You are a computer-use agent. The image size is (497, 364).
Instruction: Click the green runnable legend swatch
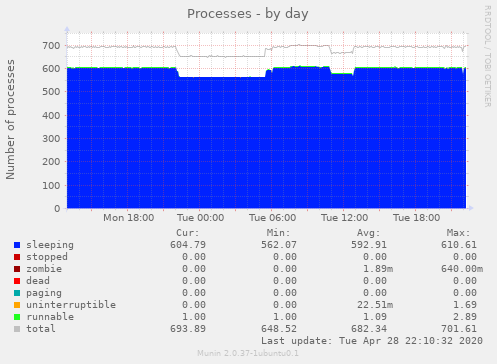[17, 317]
